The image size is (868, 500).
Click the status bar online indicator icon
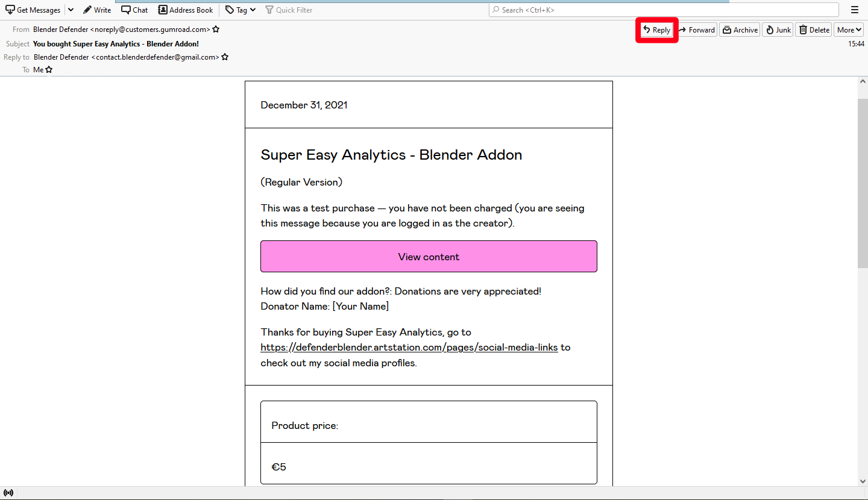point(8,493)
